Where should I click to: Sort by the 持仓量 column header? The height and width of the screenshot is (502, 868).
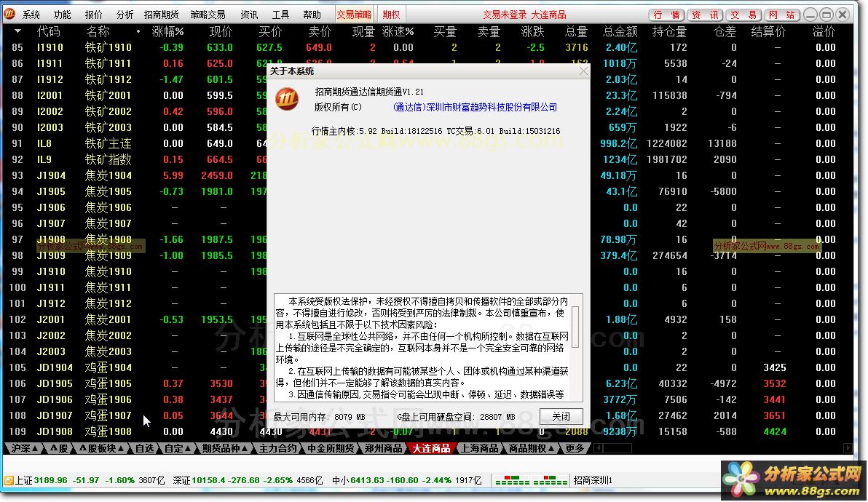669,31
